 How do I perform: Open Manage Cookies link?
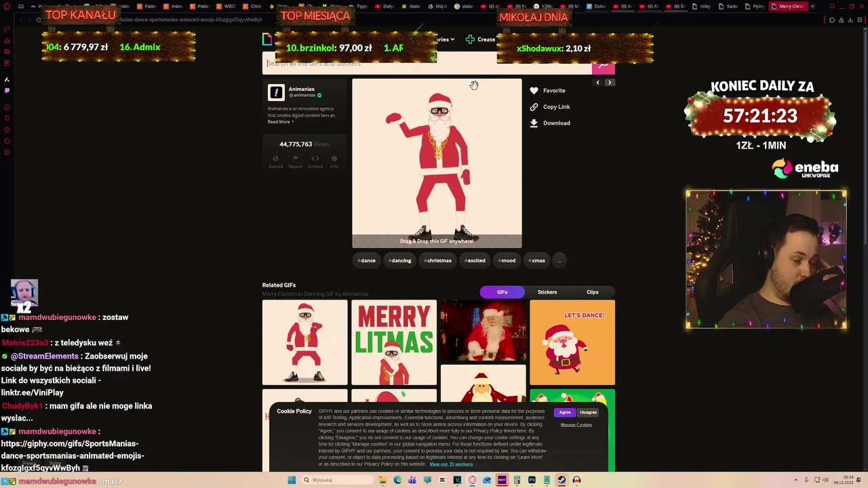click(x=576, y=425)
